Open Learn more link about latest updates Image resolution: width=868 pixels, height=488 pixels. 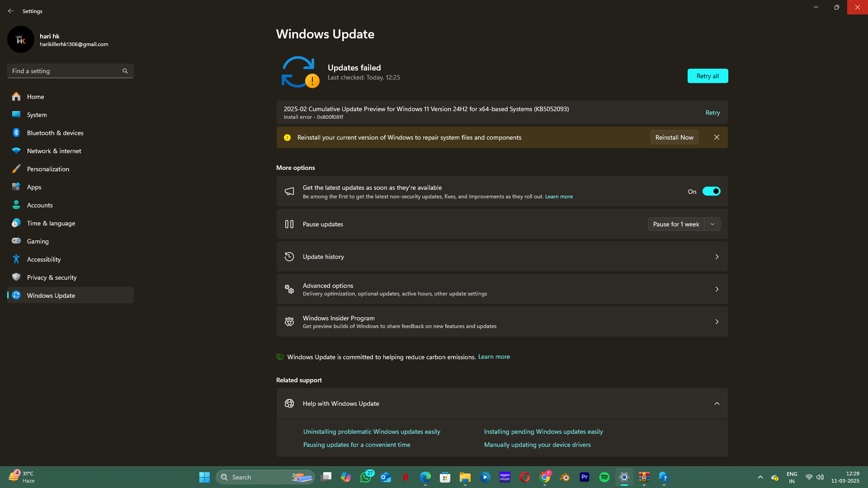pos(559,197)
